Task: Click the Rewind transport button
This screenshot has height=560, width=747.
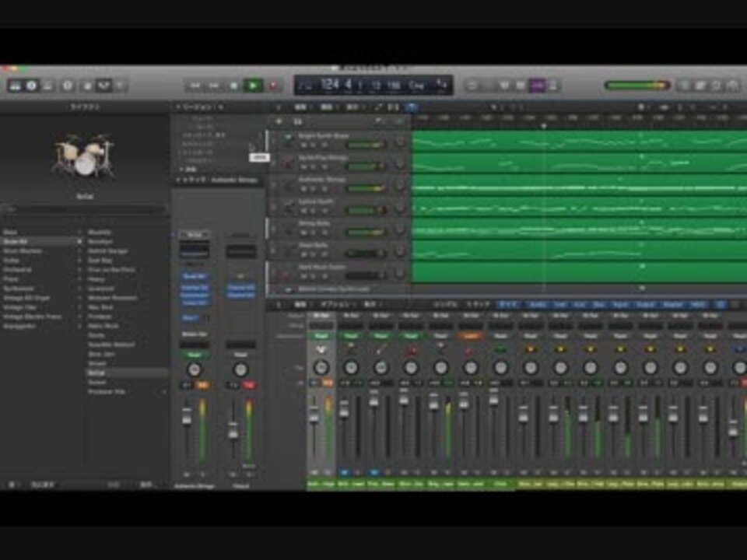Action: [195, 86]
